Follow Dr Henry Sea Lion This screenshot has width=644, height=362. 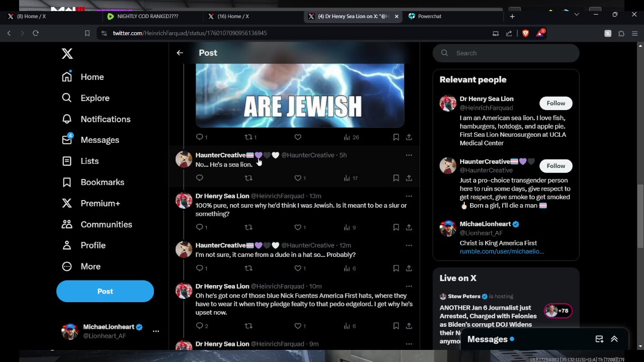[x=556, y=103]
